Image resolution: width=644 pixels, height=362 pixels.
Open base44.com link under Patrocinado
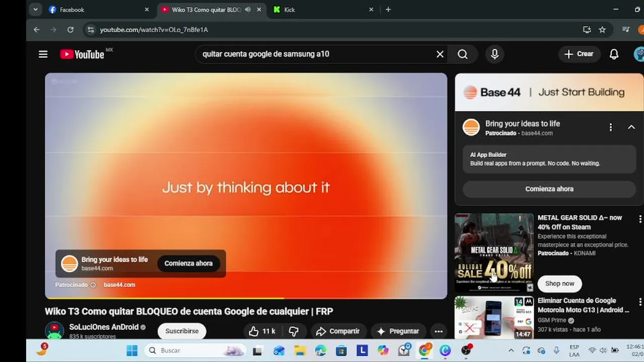[119, 285]
